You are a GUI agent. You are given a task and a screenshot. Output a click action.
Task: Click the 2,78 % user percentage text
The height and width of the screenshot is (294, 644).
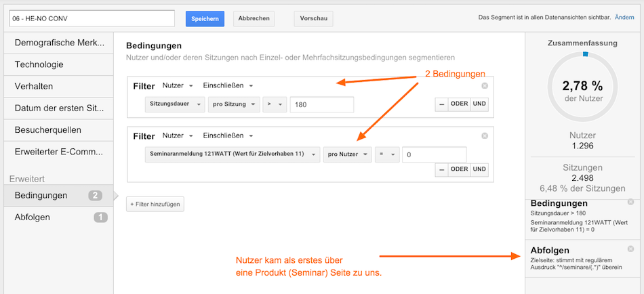(x=582, y=86)
